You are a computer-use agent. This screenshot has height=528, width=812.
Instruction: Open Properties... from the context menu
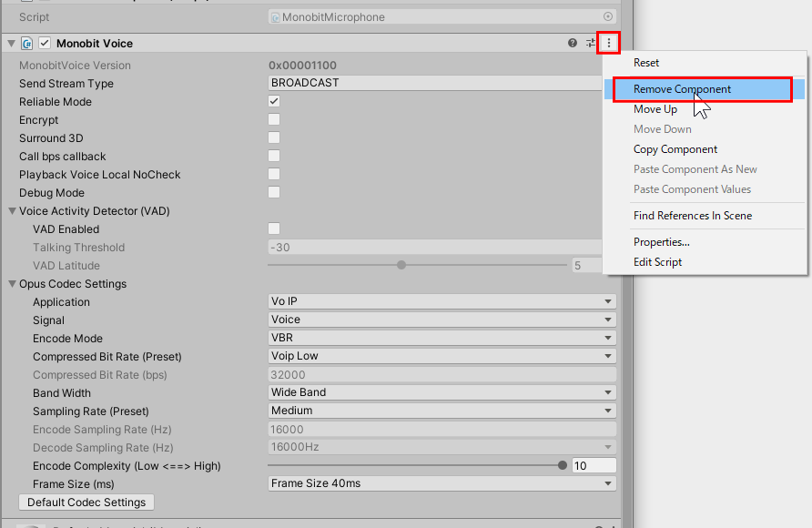coord(705,242)
